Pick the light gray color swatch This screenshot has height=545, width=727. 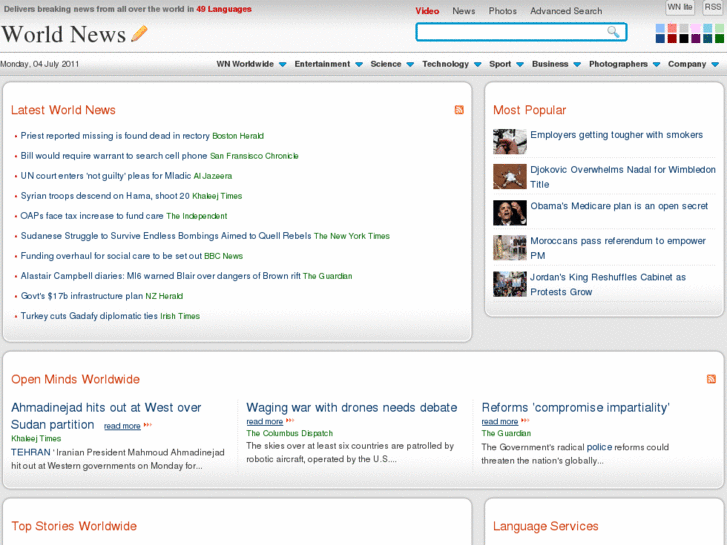point(683,29)
